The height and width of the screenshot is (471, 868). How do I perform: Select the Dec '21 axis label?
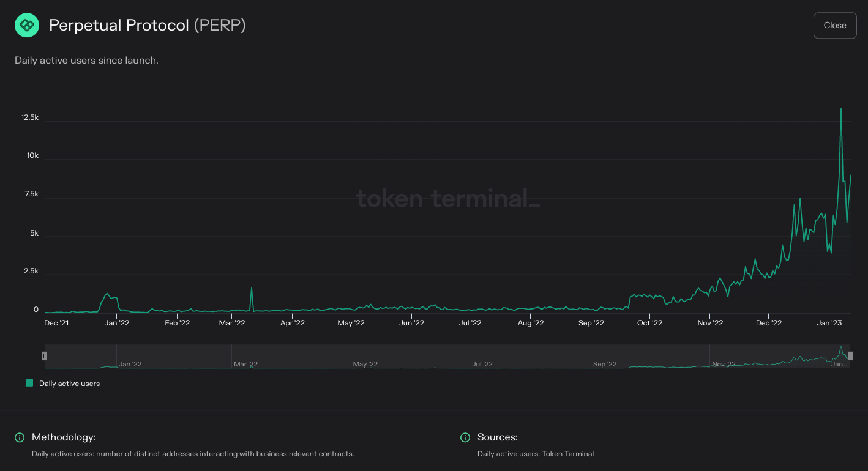point(57,322)
